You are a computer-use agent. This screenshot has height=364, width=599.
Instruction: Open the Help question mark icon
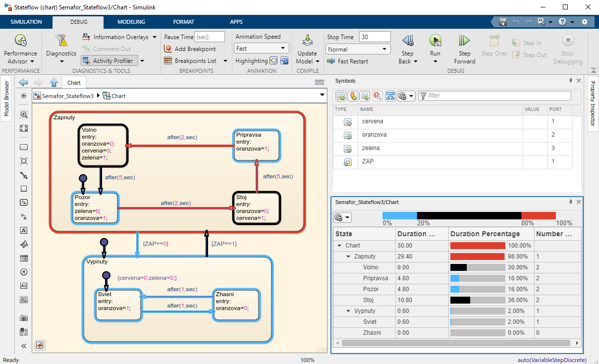[x=562, y=22]
